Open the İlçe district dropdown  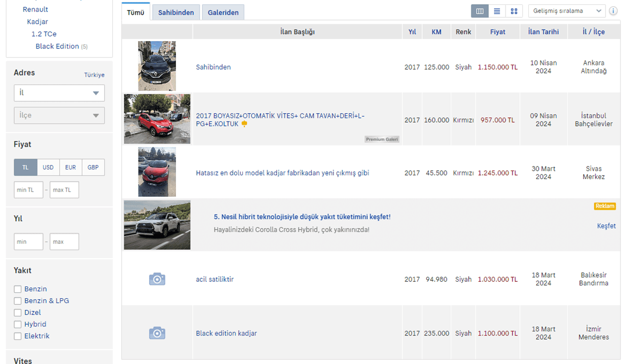(59, 115)
